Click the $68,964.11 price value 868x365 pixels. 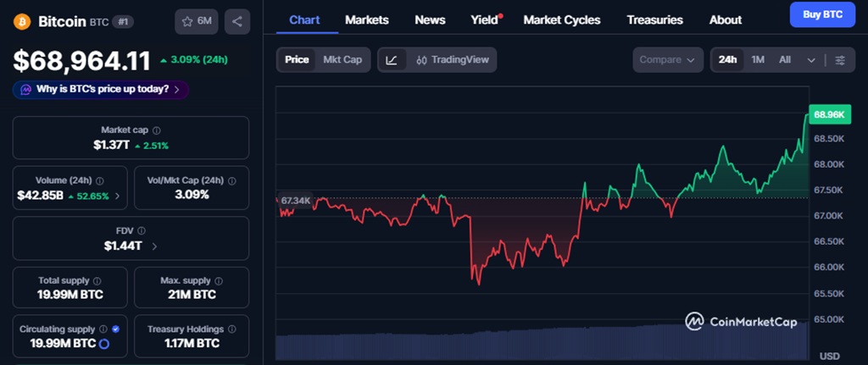click(82, 61)
